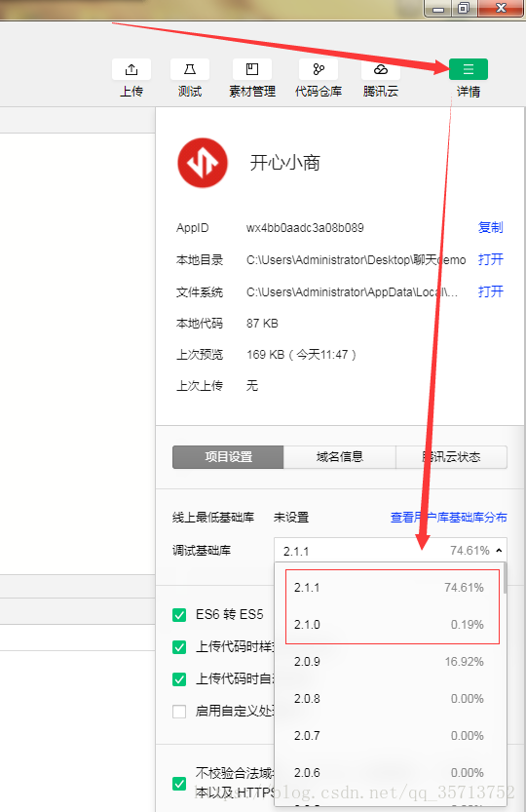526x812 pixels.
Task: Toggle the 上传代码时样式 checkbox
Action: coord(179,647)
